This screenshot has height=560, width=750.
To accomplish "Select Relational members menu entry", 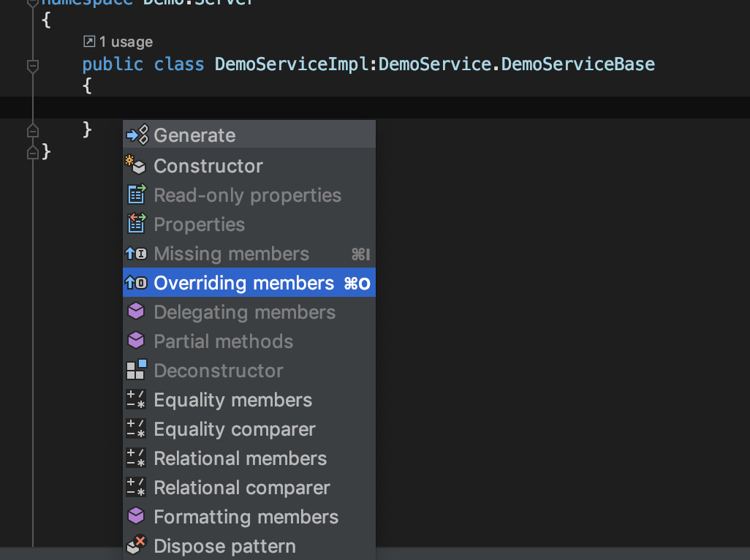I will pyautogui.click(x=240, y=458).
